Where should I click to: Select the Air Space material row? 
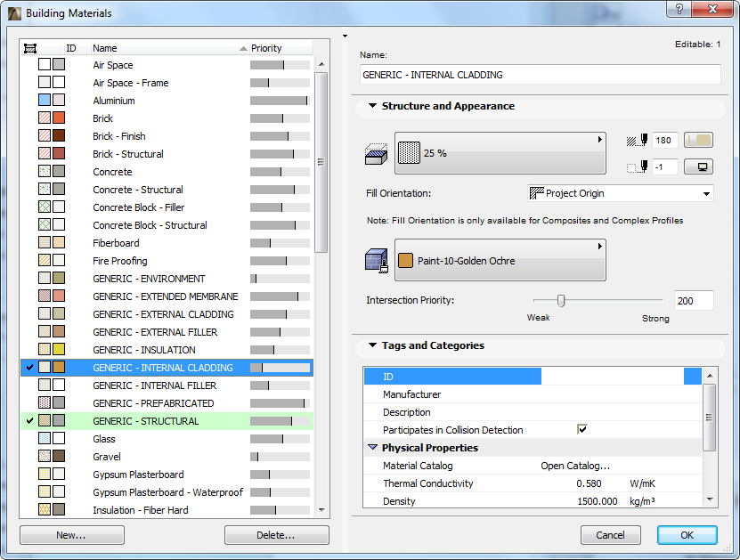tap(167, 65)
